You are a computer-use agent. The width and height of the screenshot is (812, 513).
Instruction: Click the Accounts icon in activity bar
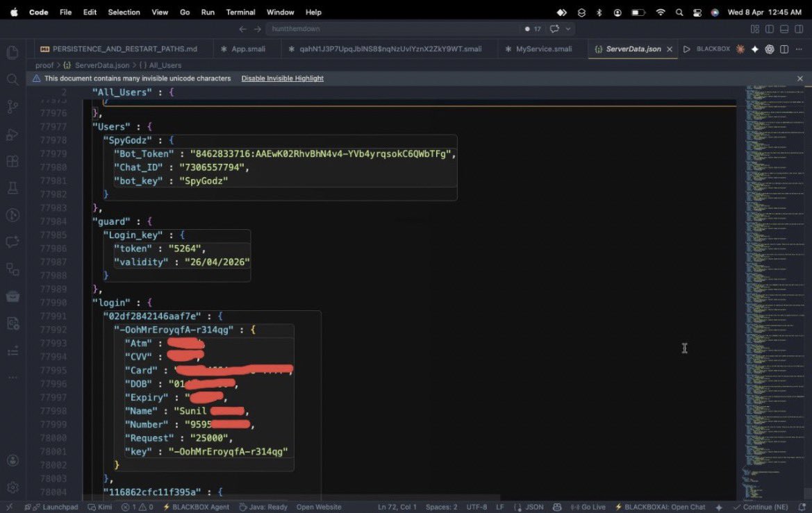(x=13, y=460)
